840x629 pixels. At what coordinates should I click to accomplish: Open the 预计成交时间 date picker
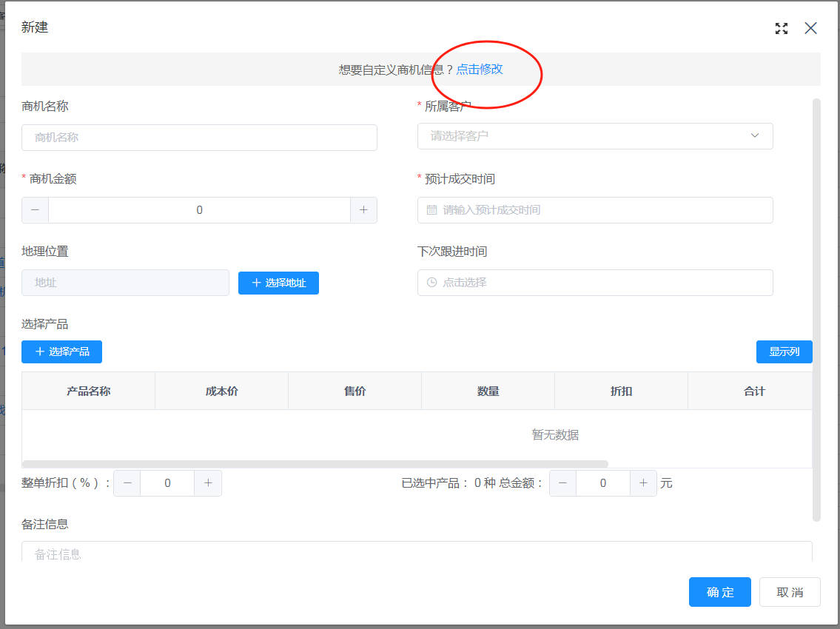point(594,210)
